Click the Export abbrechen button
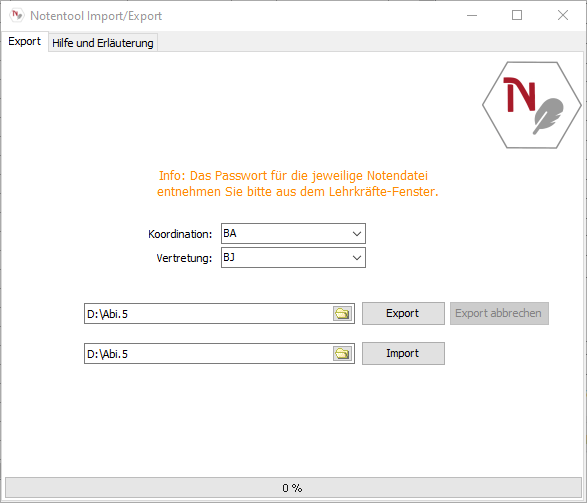Image resolution: width=587 pixels, height=503 pixels. point(499,313)
